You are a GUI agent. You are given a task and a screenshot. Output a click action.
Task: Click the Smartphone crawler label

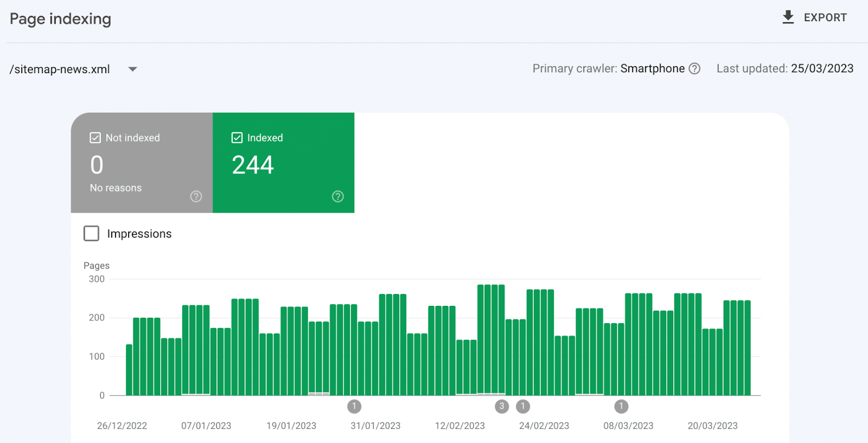(x=652, y=69)
